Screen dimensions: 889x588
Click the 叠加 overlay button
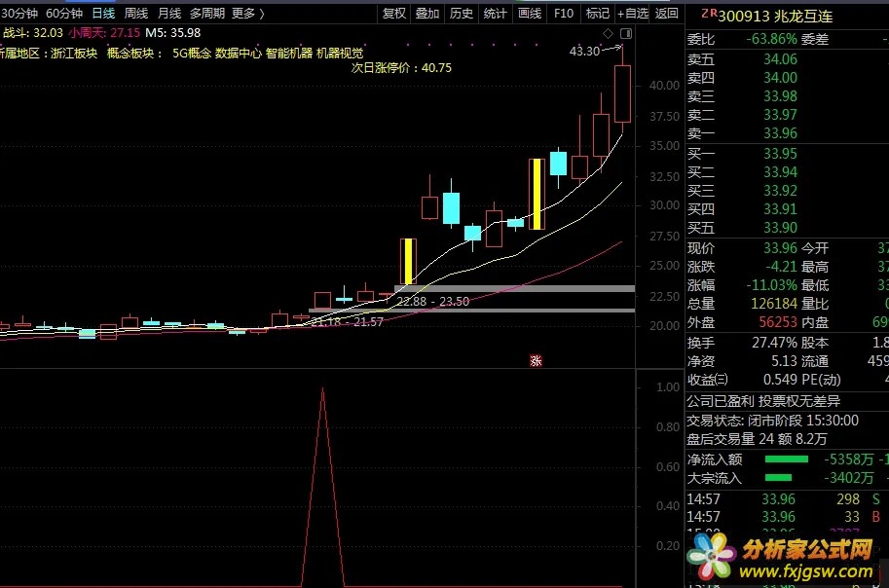coord(427,13)
